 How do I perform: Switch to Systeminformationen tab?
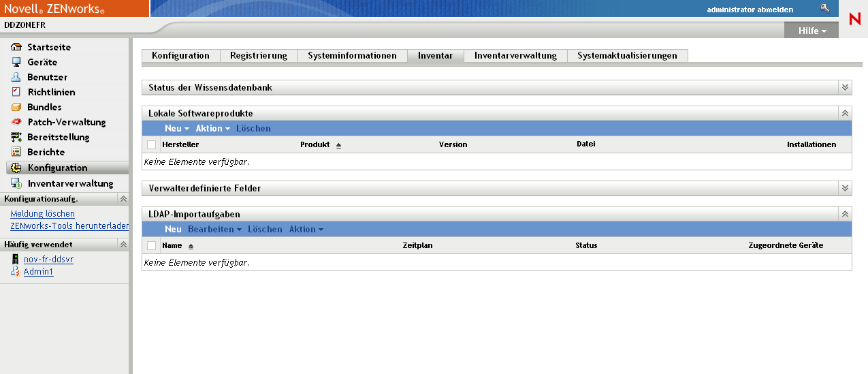352,56
